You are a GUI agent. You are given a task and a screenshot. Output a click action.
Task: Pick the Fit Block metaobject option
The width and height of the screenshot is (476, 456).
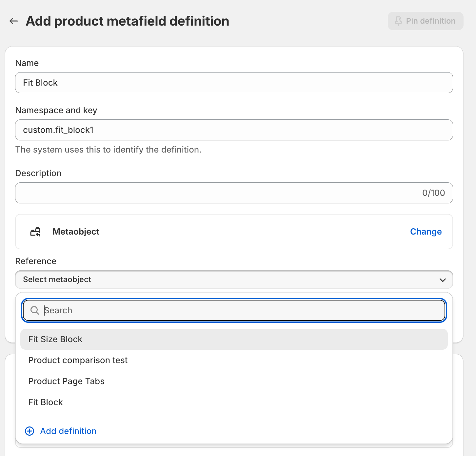pos(234,402)
